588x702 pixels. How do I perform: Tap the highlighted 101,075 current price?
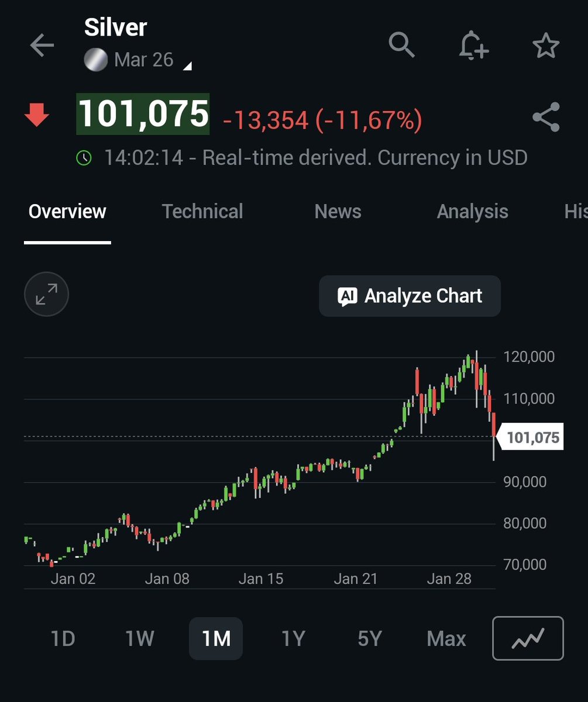coord(143,113)
